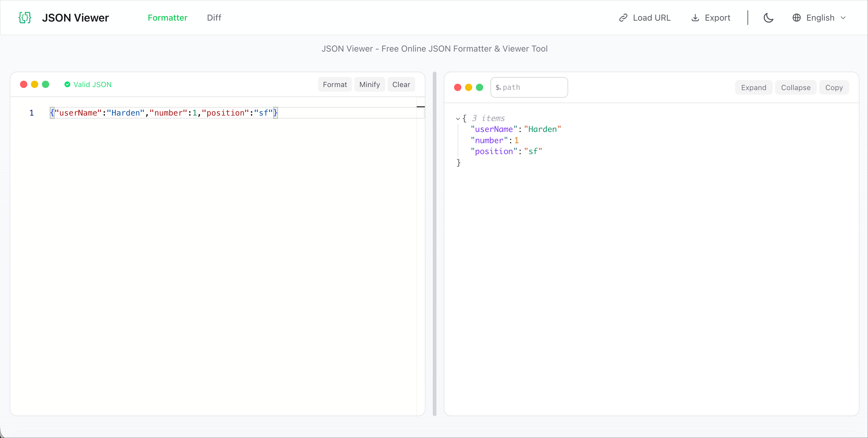
Task: Enable dark mode with the moon toggle
Action: click(768, 18)
